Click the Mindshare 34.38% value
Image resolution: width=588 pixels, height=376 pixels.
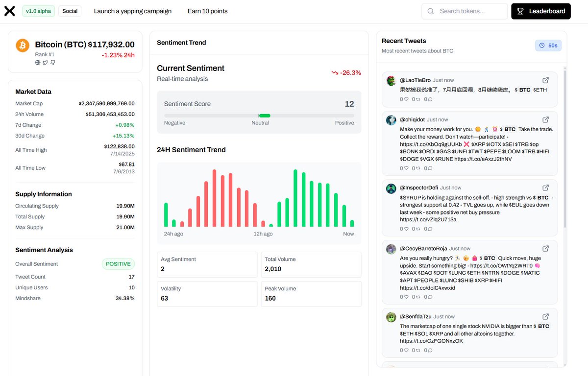pos(125,298)
